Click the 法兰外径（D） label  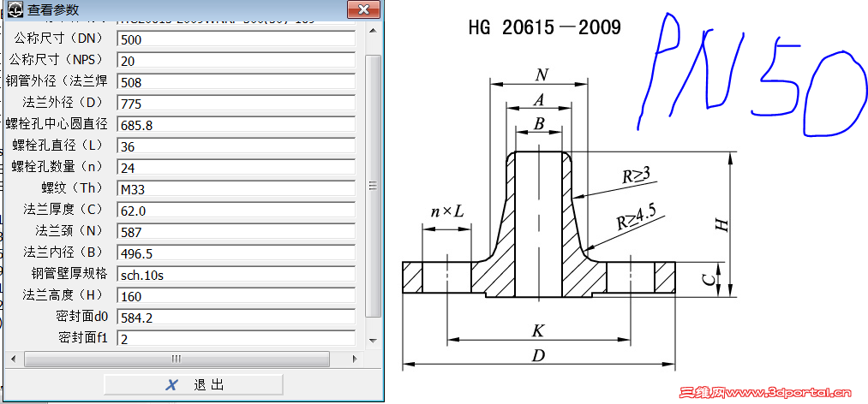point(63,103)
